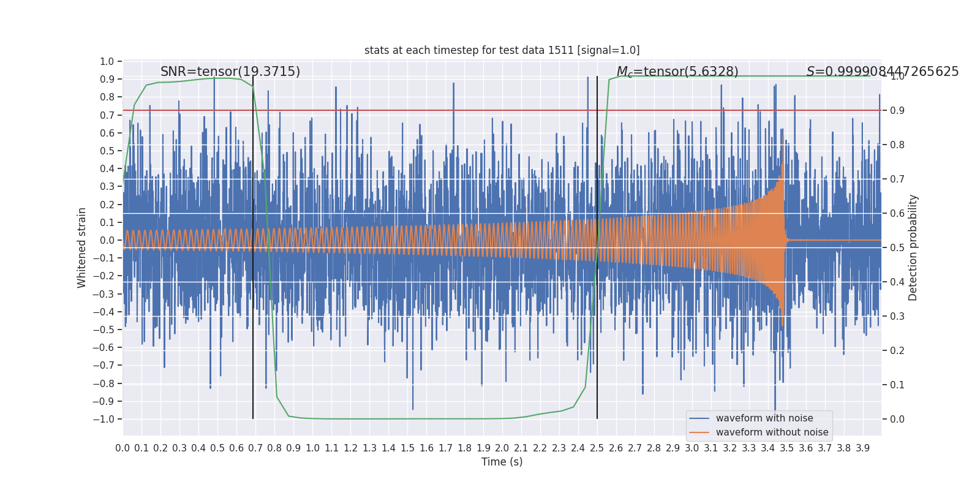
Task: Select the SNR=tensor(19.3715) annotation
Action: (230, 72)
